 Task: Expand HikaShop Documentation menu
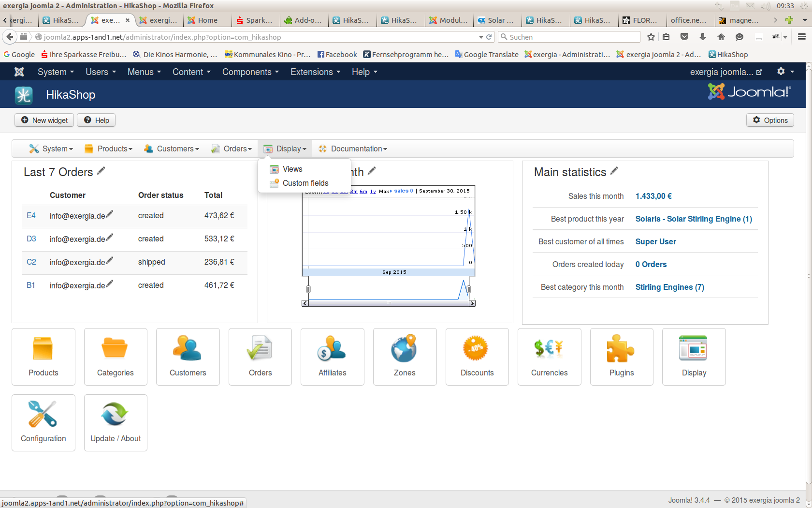click(352, 149)
